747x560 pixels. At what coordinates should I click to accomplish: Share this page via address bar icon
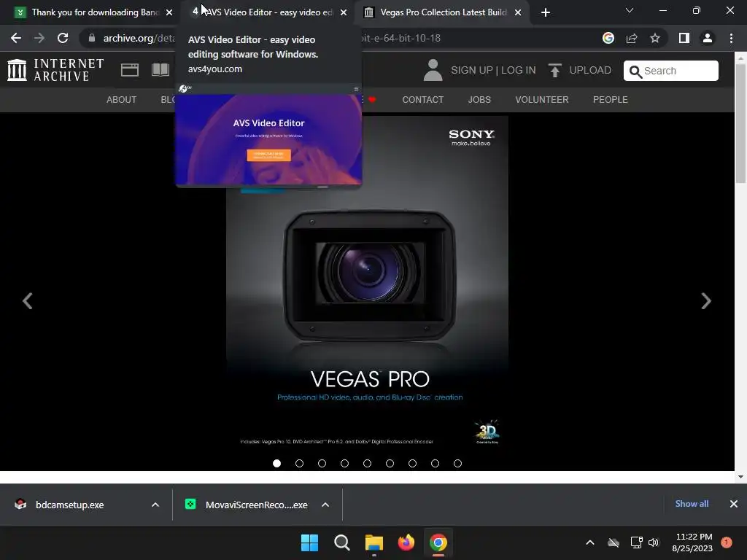tap(632, 38)
